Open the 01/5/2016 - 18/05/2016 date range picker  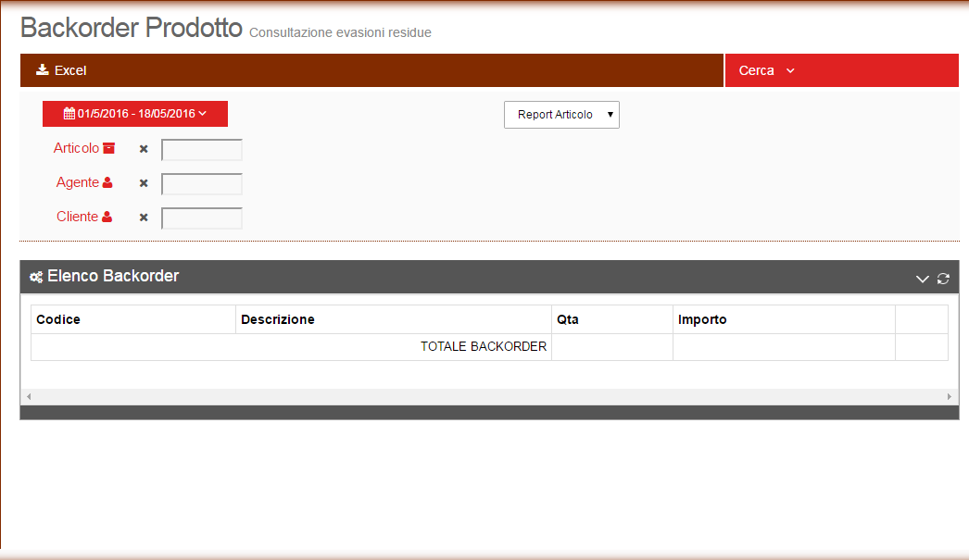click(x=135, y=114)
